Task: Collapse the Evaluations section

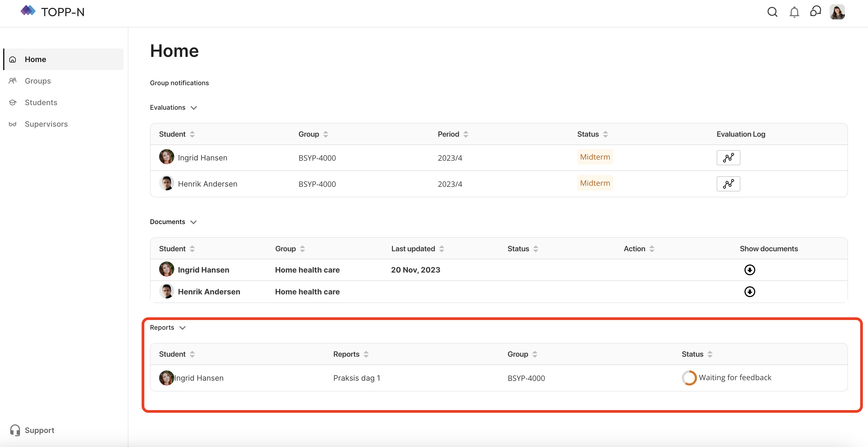Action: pyautogui.click(x=193, y=108)
